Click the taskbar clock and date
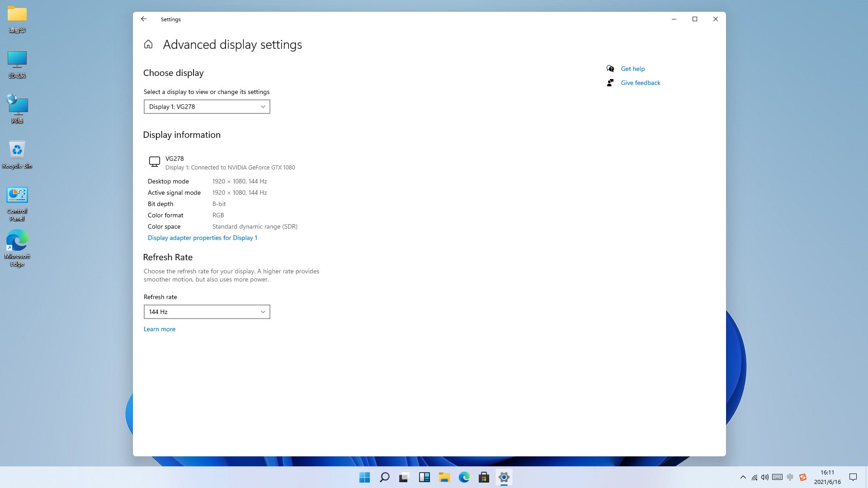Image resolution: width=868 pixels, height=488 pixels. 827,477
